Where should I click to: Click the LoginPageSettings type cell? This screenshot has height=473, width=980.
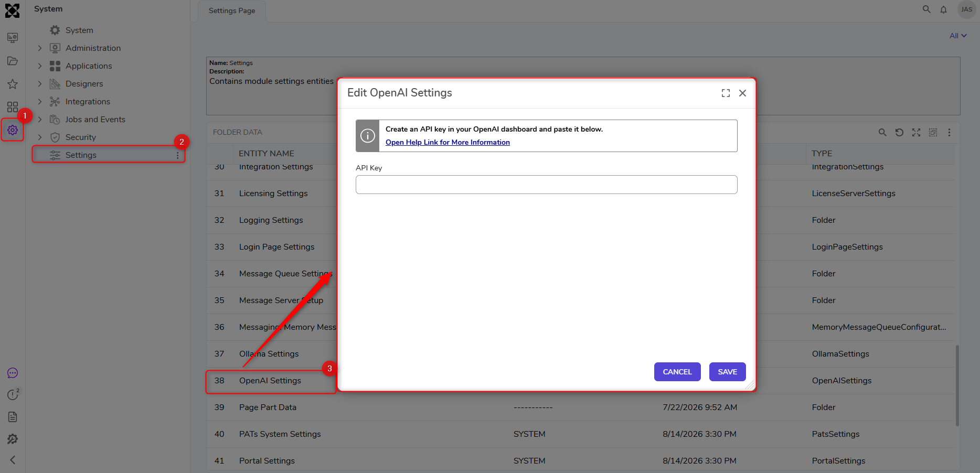(x=847, y=247)
